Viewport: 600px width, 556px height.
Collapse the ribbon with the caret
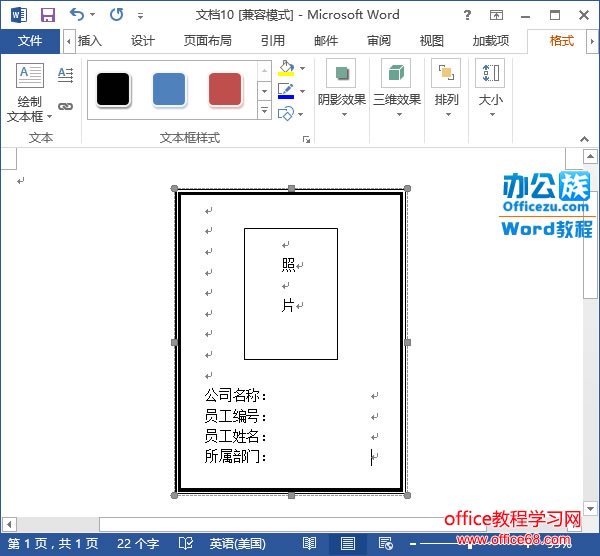[x=584, y=139]
